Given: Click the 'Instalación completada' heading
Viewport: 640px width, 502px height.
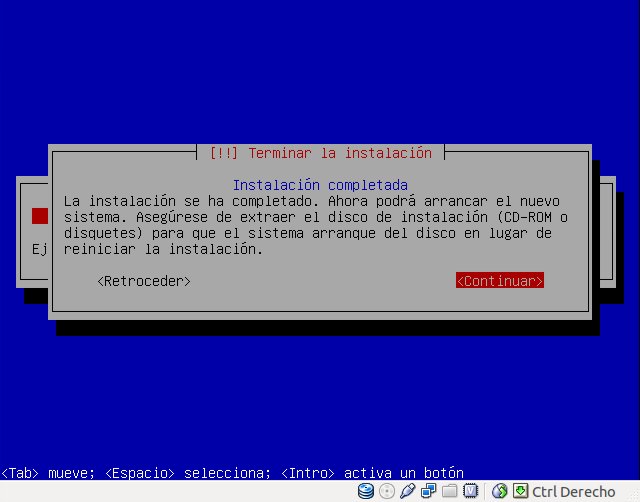Looking at the screenshot, I should coord(320,185).
